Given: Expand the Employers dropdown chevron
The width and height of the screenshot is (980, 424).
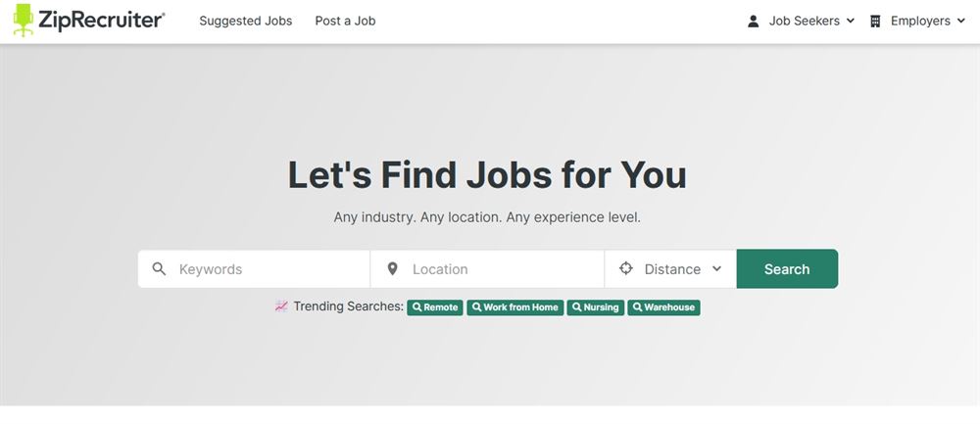Looking at the screenshot, I should [960, 21].
